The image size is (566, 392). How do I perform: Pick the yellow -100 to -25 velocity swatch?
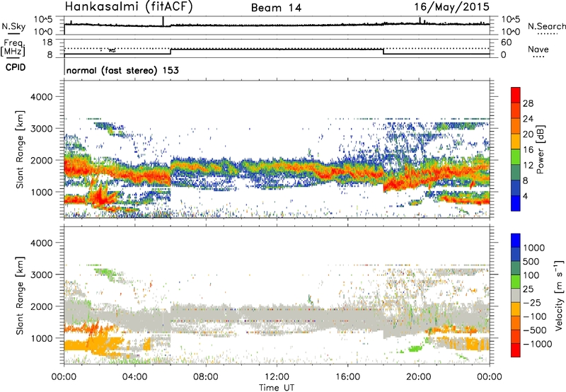[x=516, y=309]
